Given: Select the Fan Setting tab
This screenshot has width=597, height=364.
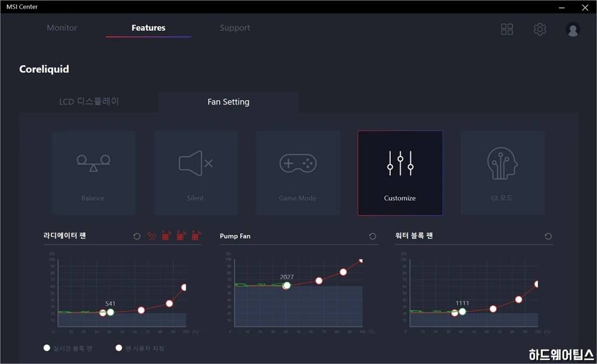Looking at the screenshot, I should (229, 102).
